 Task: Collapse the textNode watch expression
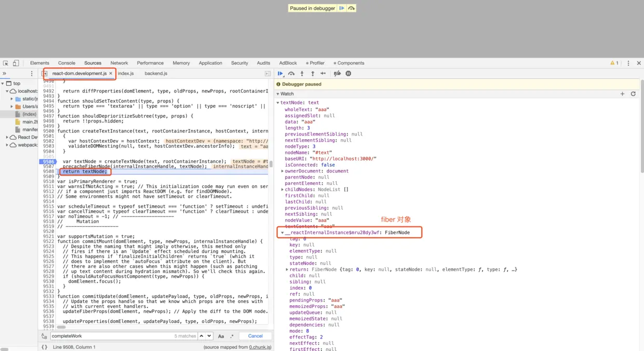[278, 103]
